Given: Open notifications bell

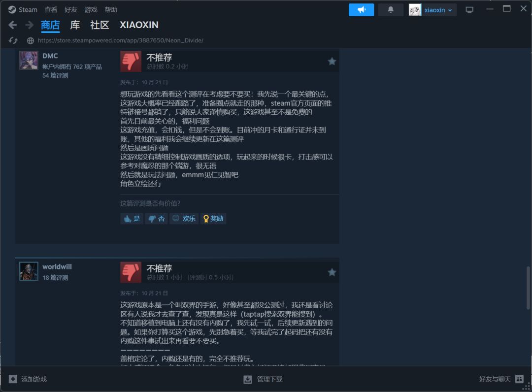Looking at the screenshot, I should [x=391, y=10].
